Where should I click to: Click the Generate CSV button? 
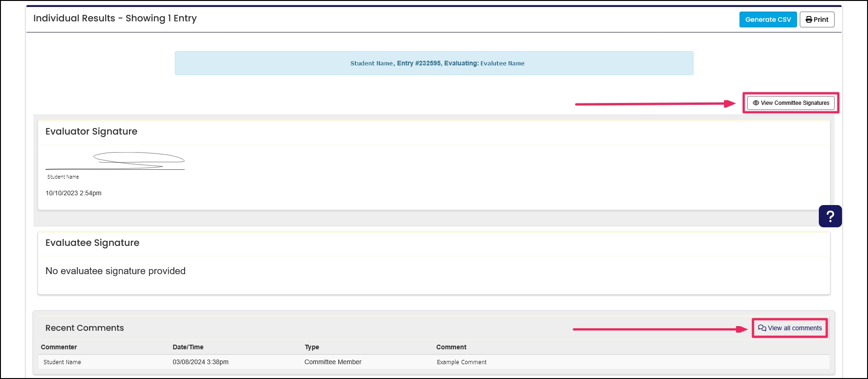click(768, 19)
